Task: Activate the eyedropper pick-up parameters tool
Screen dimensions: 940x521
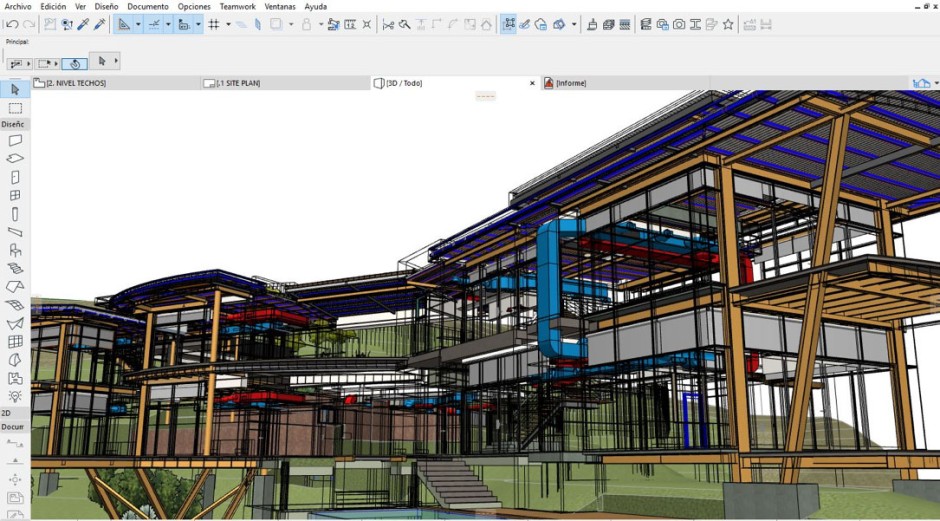Action: point(83,24)
